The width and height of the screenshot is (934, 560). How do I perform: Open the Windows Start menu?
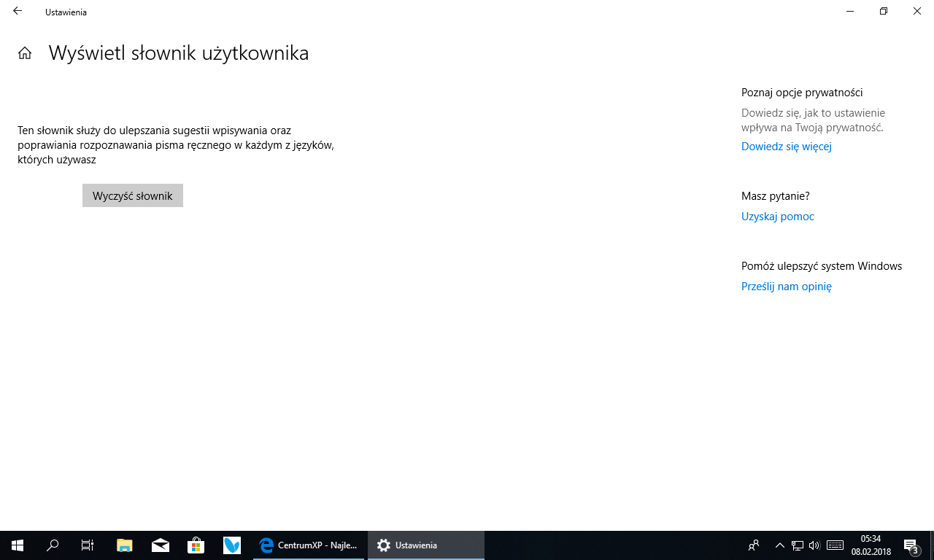(18, 545)
